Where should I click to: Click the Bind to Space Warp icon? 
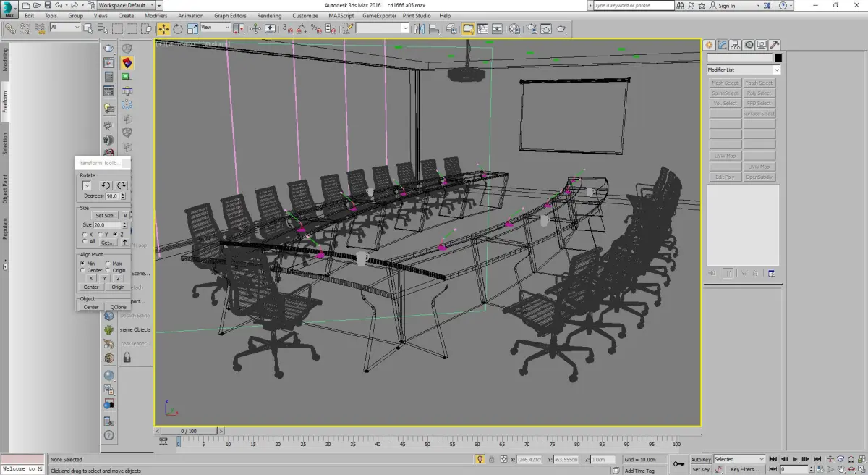41,29
